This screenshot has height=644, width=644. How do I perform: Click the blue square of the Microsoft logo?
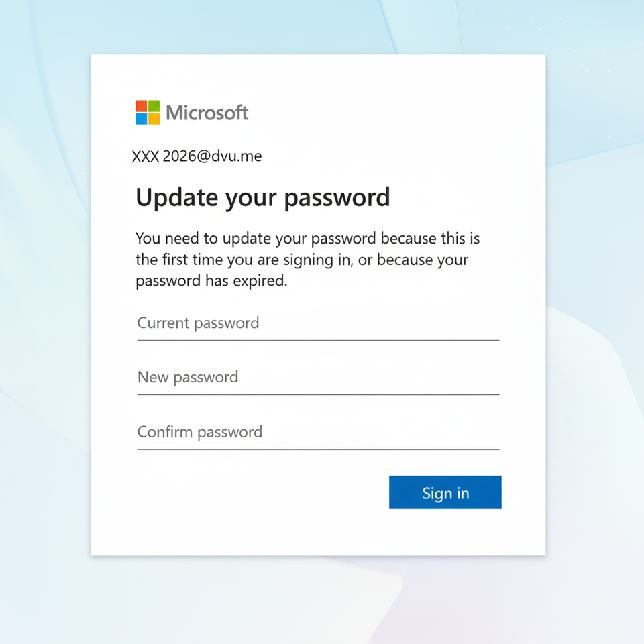click(142, 119)
